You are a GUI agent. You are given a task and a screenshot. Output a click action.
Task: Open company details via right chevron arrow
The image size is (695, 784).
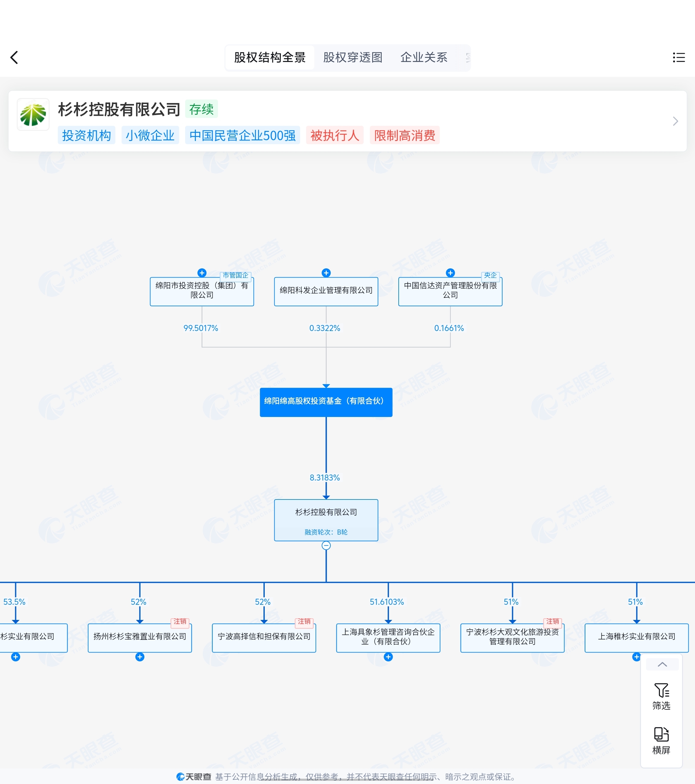pos(675,121)
